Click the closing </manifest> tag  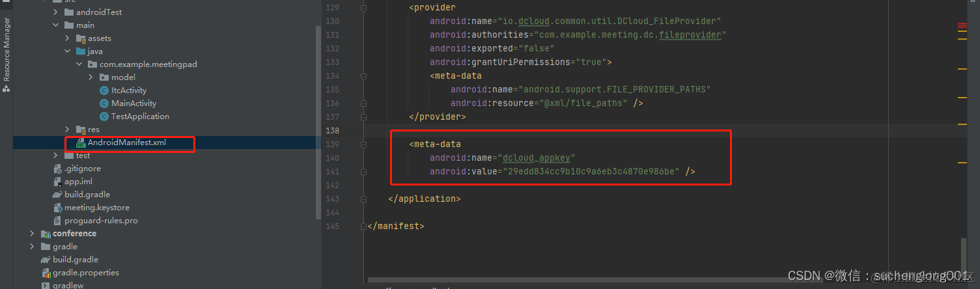point(396,226)
